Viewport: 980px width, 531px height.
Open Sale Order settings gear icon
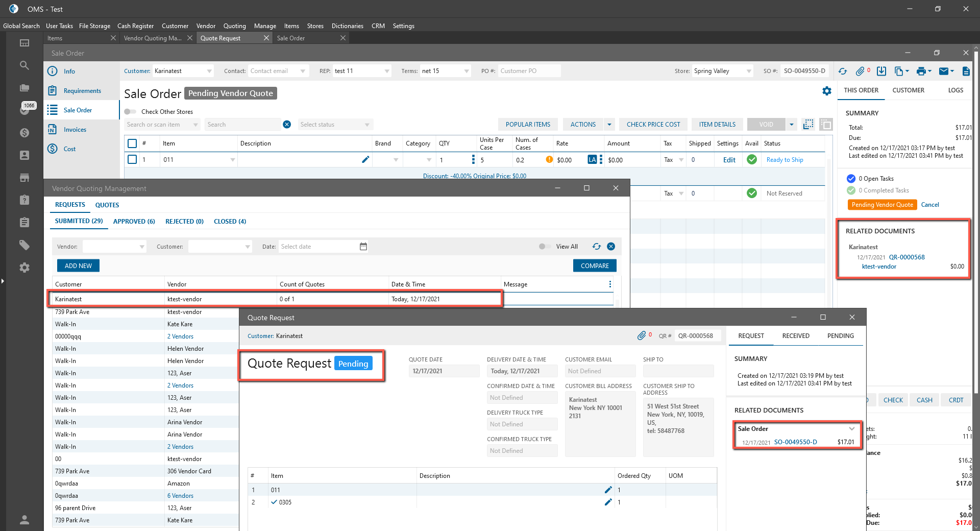(x=827, y=91)
